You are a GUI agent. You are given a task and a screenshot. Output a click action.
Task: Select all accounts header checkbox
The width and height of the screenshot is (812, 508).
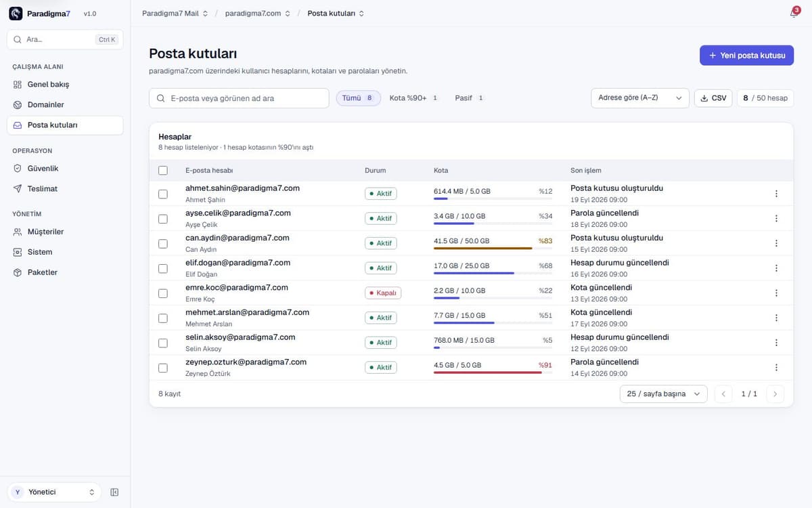(163, 171)
